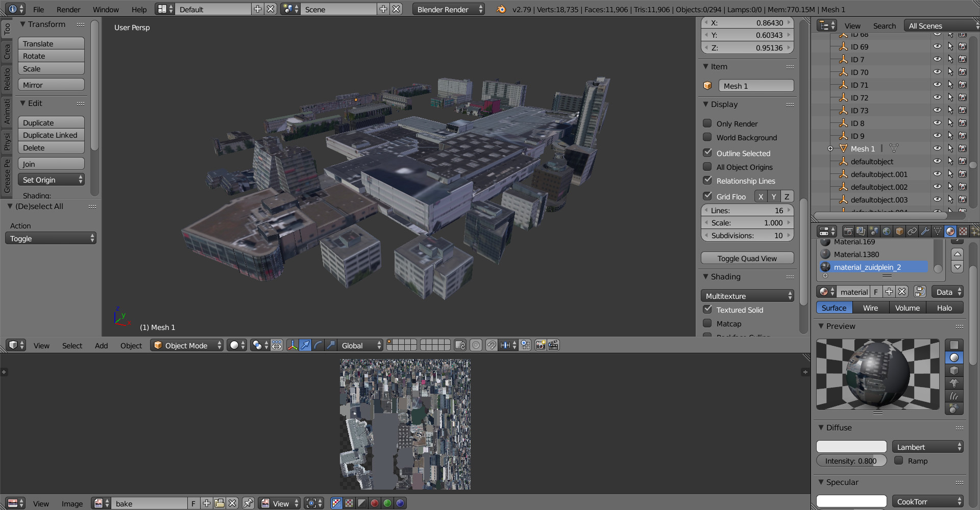
Task: Open the Constraints chain-link tab
Action: 912,232
